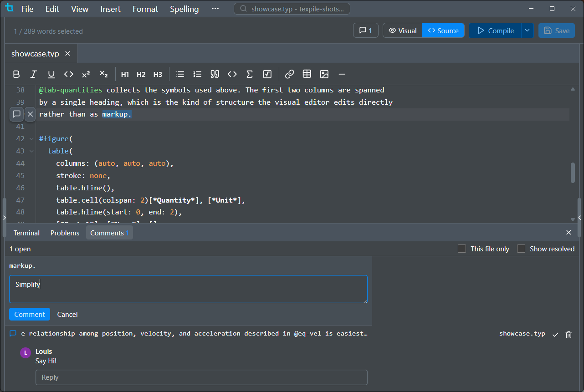Open the Compile options dropdown arrow
584x392 pixels.
[x=527, y=31]
